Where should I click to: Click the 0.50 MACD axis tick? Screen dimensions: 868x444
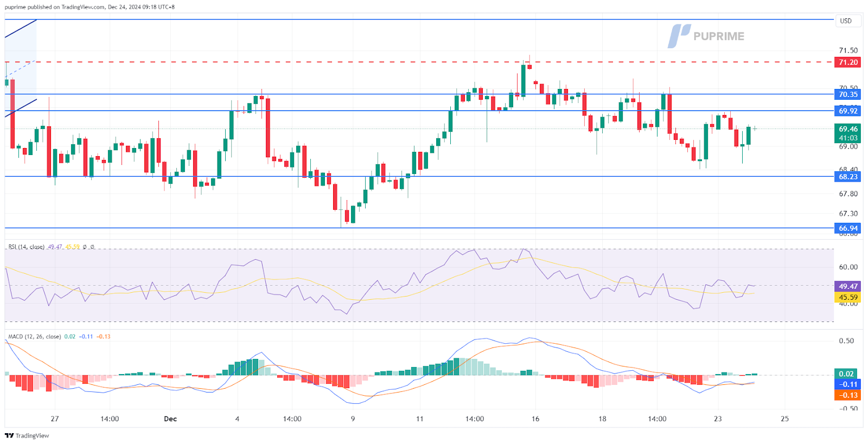(846, 341)
